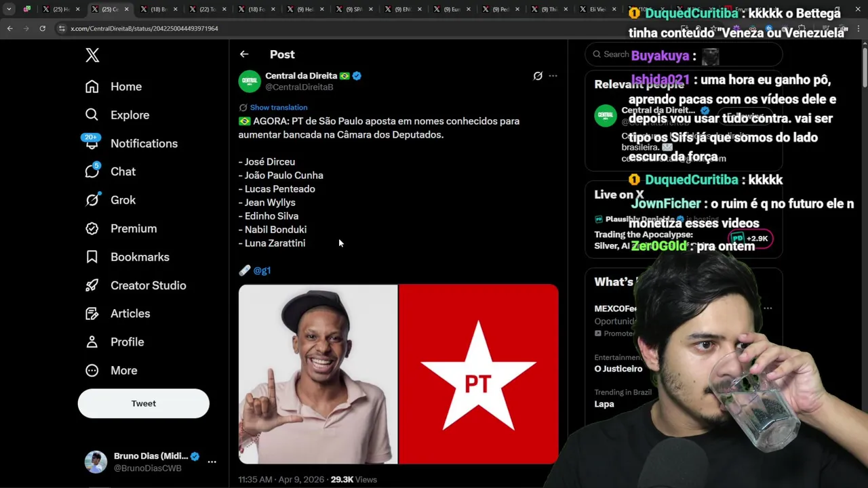Click the Notifications bell icon
868x488 pixels.
[x=92, y=144]
